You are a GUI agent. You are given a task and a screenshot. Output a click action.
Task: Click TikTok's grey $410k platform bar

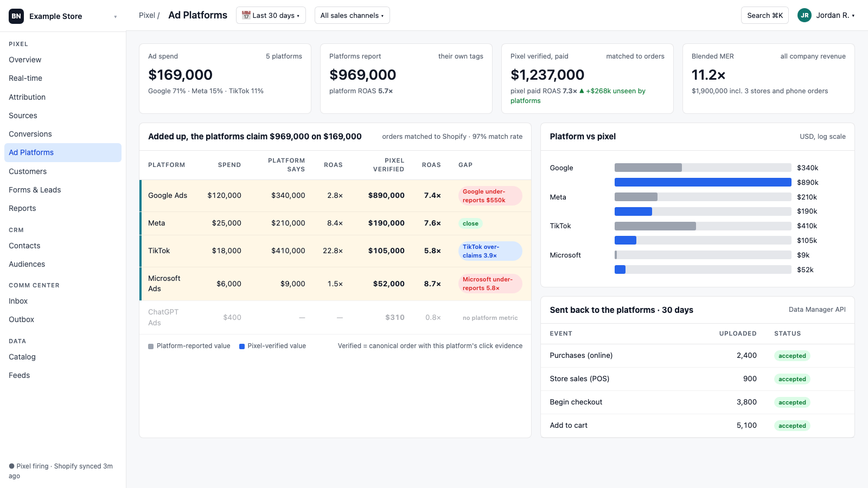pos(655,226)
